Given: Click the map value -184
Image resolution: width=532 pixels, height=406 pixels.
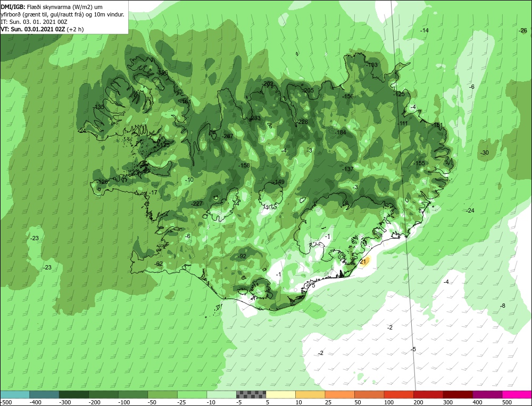Looking at the screenshot, I should pyautogui.click(x=340, y=132).
